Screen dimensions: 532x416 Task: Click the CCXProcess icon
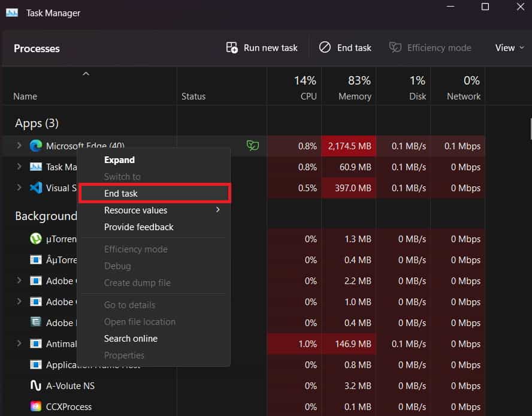click(x=36, y=406)
